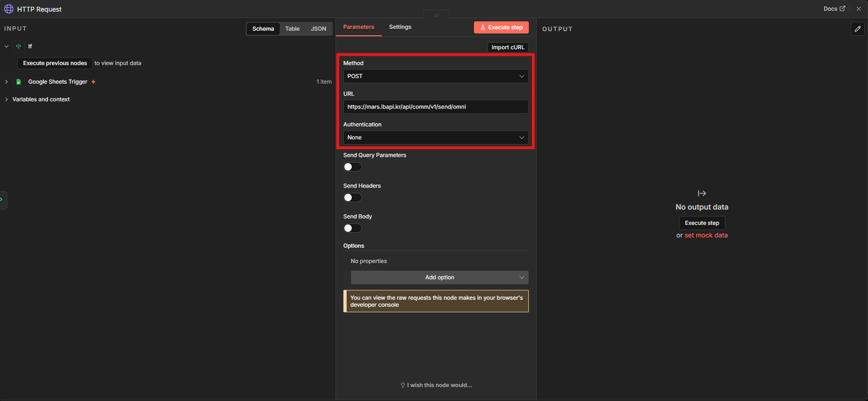The image size is (868, 401).
Task: Toggle the Send Body switch
Action: [x=352, y=228]
